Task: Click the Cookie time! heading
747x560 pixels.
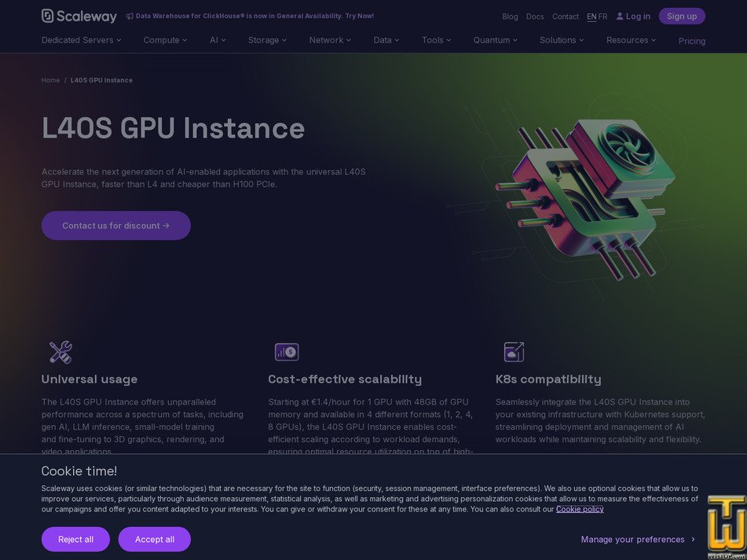Action: tap(79, 471)
